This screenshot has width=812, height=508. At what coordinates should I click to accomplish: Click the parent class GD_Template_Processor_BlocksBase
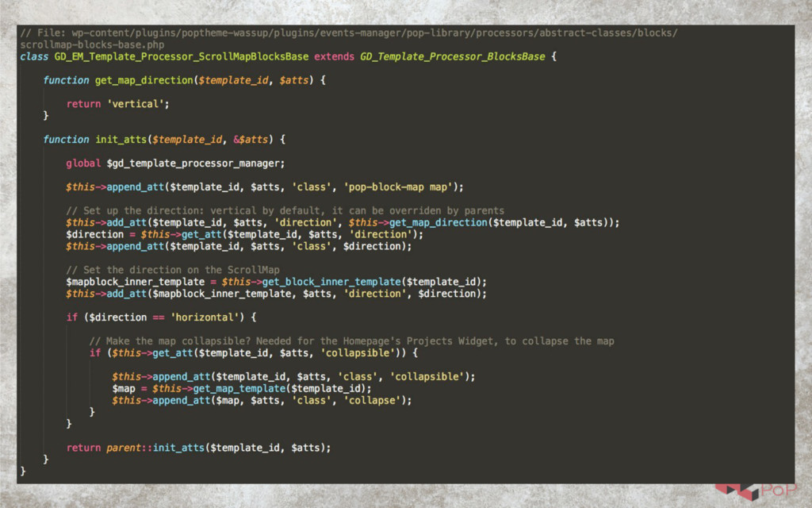453,56
